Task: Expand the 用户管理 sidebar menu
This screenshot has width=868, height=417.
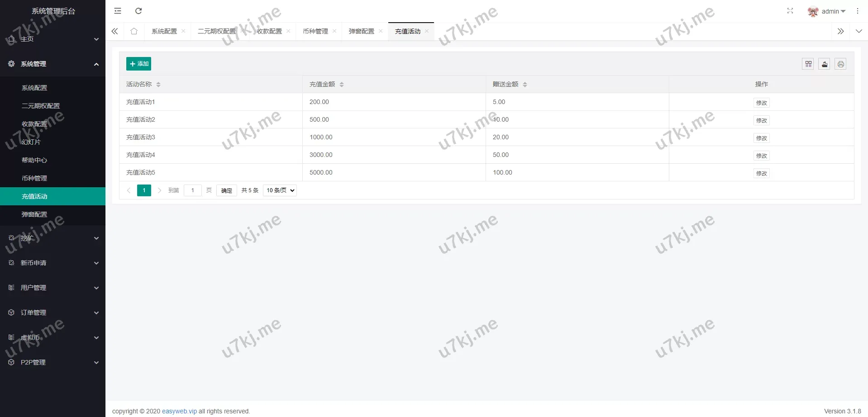Action: 52,288
